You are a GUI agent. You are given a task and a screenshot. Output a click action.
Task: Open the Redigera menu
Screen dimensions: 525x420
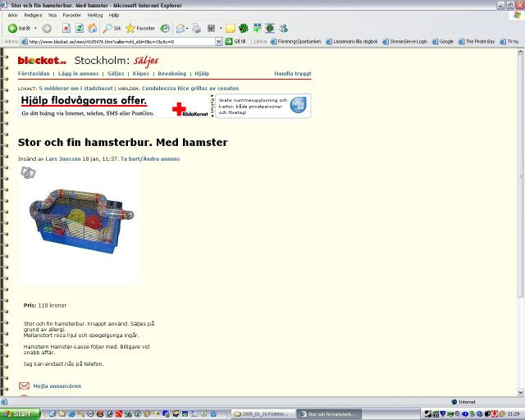33,16
